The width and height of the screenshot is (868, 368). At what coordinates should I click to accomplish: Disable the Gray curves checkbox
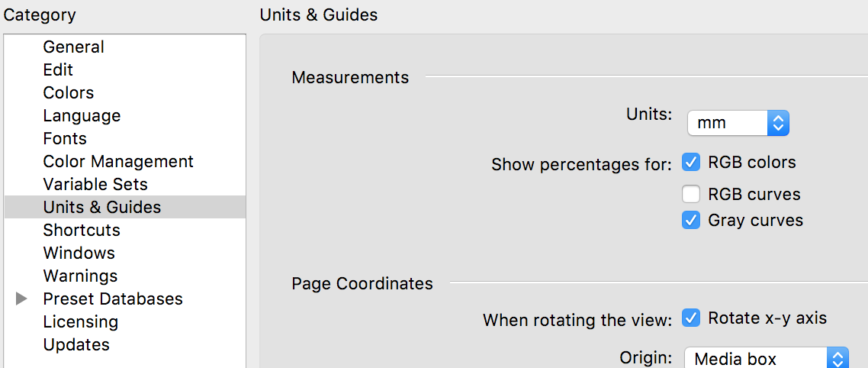691,221
